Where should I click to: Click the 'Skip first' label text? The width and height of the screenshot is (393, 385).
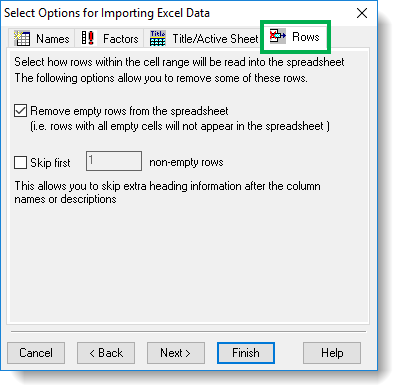tap(50, 163)
